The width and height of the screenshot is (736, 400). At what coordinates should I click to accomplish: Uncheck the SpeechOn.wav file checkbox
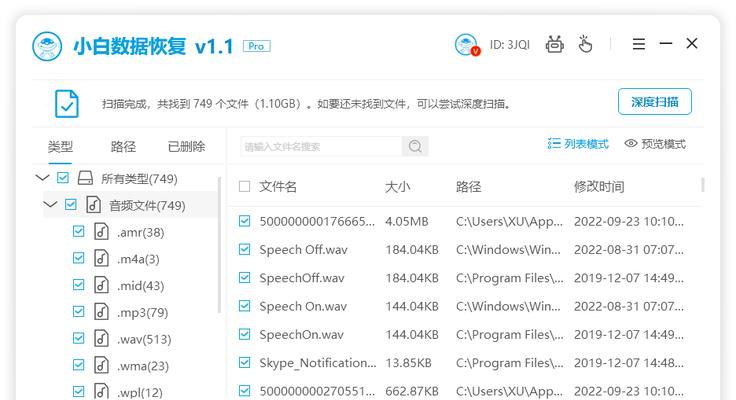[x=245, y=334]
